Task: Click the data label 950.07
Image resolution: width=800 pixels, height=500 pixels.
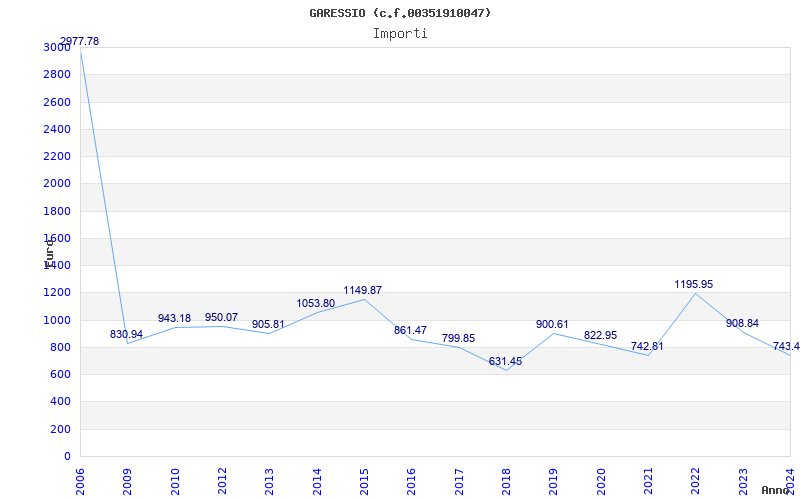Action: [x=221, y=317]
